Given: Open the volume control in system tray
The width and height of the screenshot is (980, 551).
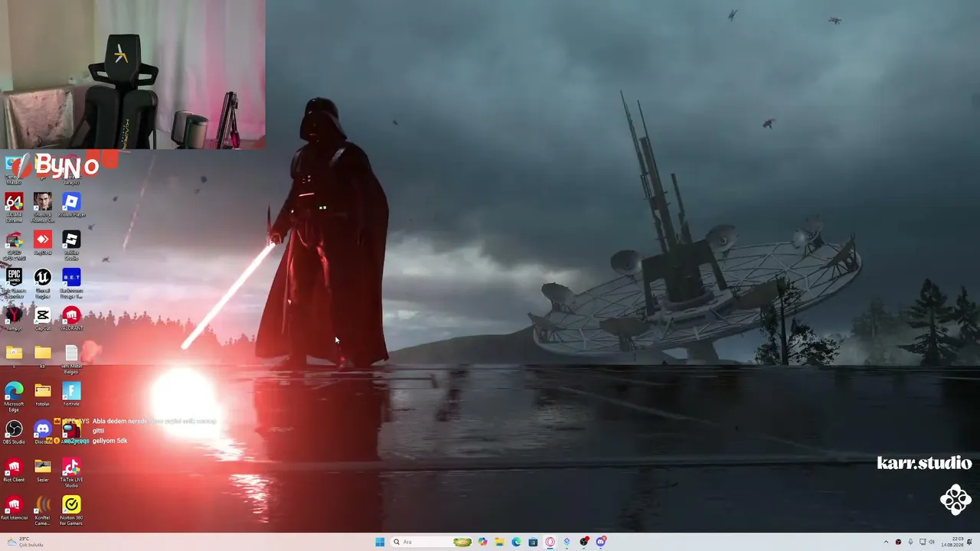Looking at the screenshot, I should coord(932,542).
